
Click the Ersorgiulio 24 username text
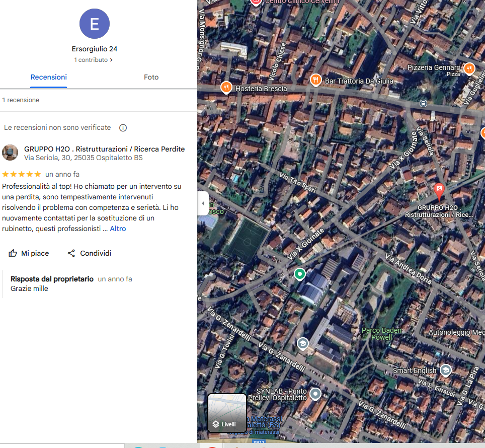pos(95,49)
